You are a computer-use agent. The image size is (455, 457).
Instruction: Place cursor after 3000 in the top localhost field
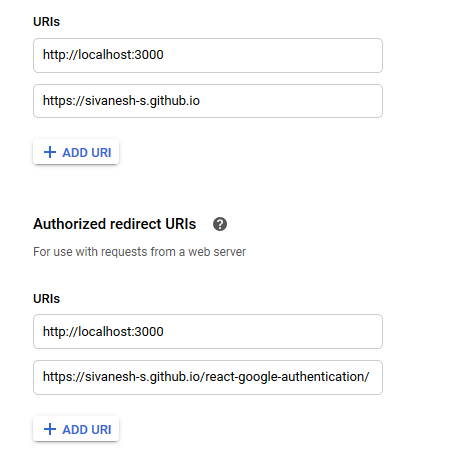164,55
